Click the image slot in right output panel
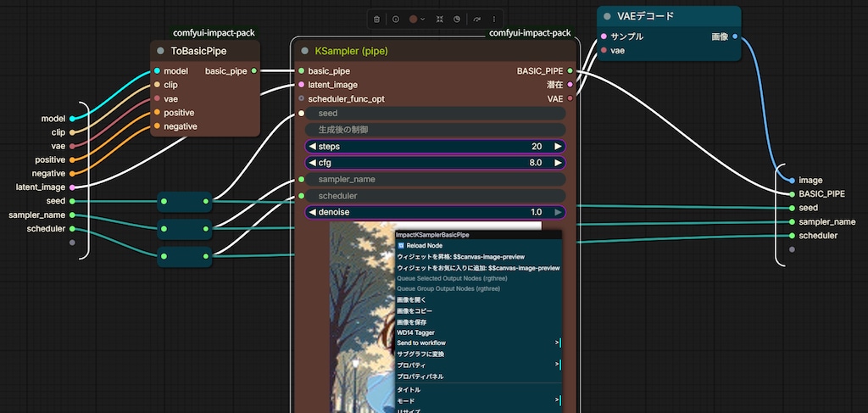Screen dimensions: 868x413 tap(793, 181)
